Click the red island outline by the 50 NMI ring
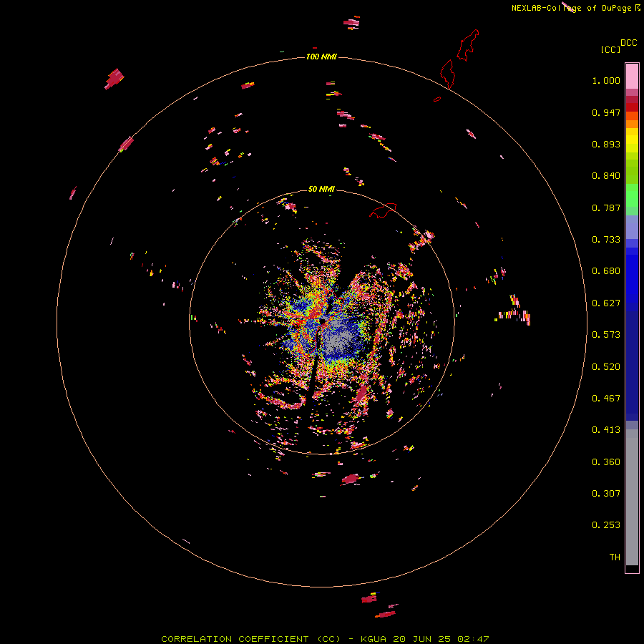 [383, 210]
